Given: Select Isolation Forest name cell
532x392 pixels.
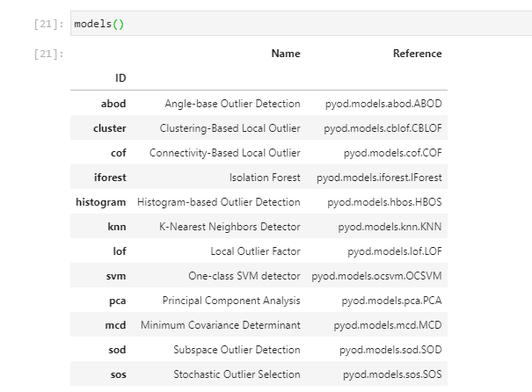Looking at the screenshot, I should coord(264,178).
